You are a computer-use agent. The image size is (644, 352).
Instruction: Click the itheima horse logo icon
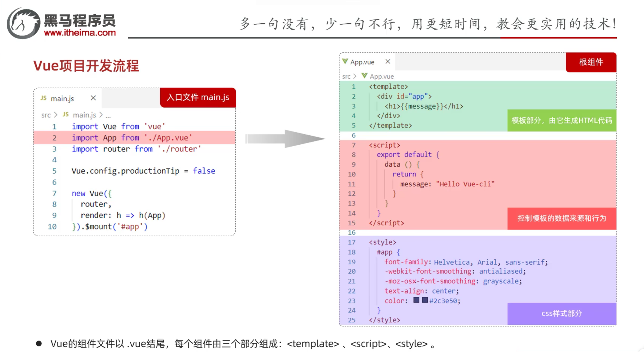[x=24, y=23]
